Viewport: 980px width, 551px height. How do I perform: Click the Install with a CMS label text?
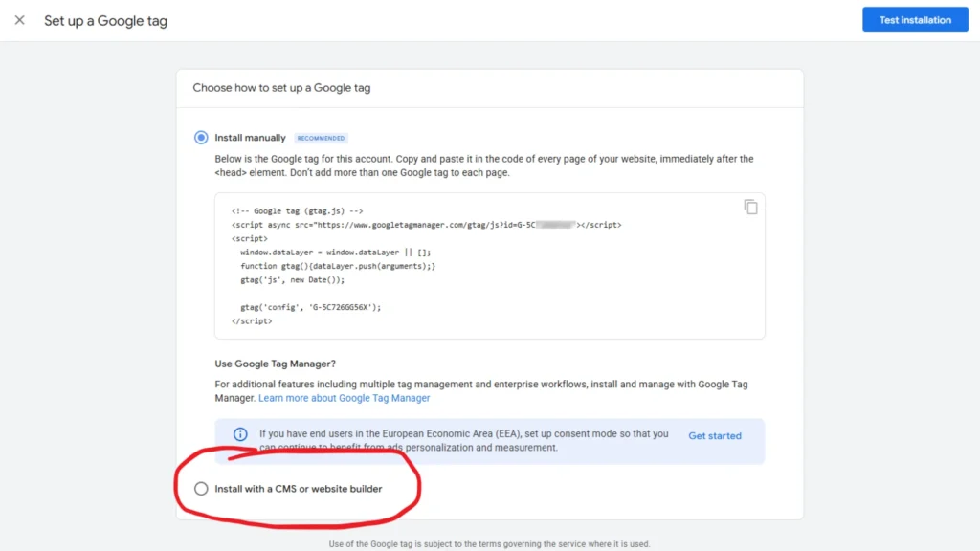click(297, 488)
